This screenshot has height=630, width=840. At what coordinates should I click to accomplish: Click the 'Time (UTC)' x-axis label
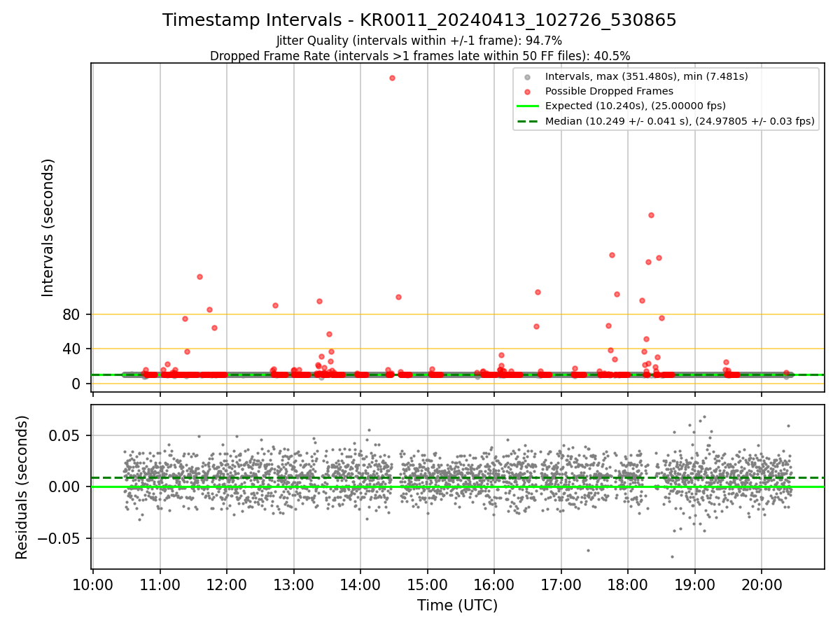pyautogui.click(x=457, y=605)
